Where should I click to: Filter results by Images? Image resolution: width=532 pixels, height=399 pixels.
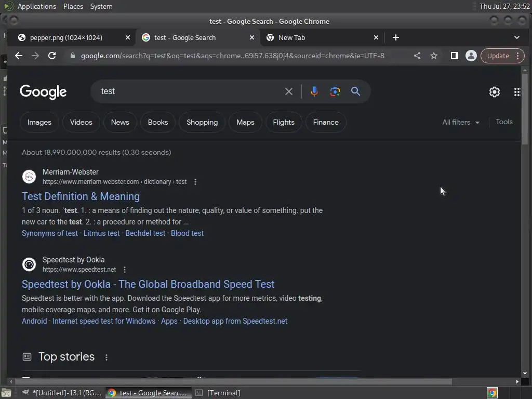[39, 122]
